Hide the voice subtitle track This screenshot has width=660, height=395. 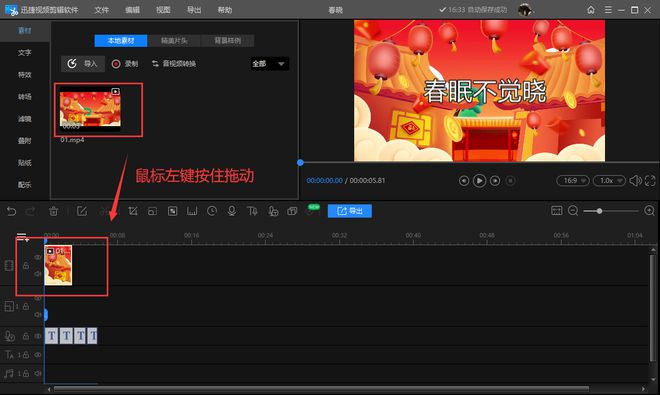(38, 336)
